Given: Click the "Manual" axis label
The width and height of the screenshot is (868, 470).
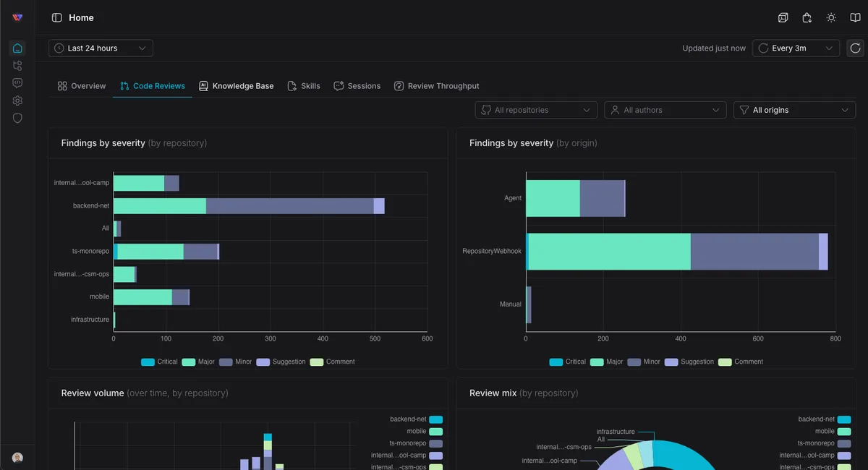Looking at the screenshot, I should [x=511, y=304].
